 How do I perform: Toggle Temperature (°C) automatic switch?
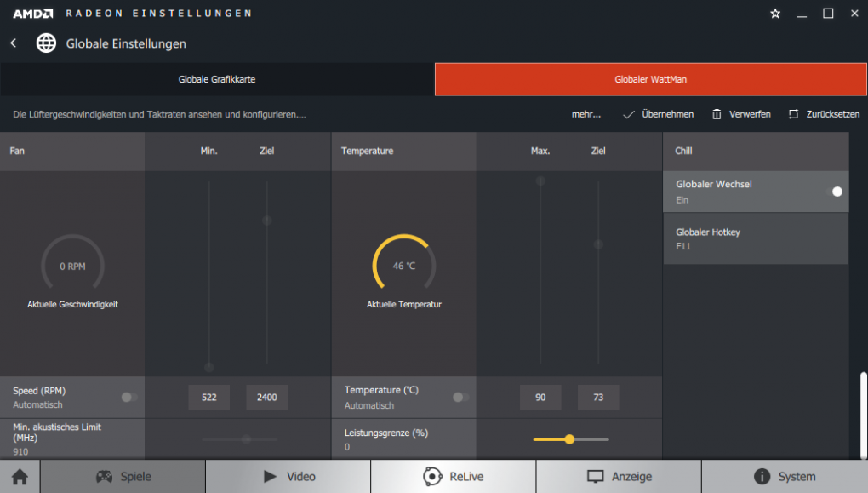460,397
